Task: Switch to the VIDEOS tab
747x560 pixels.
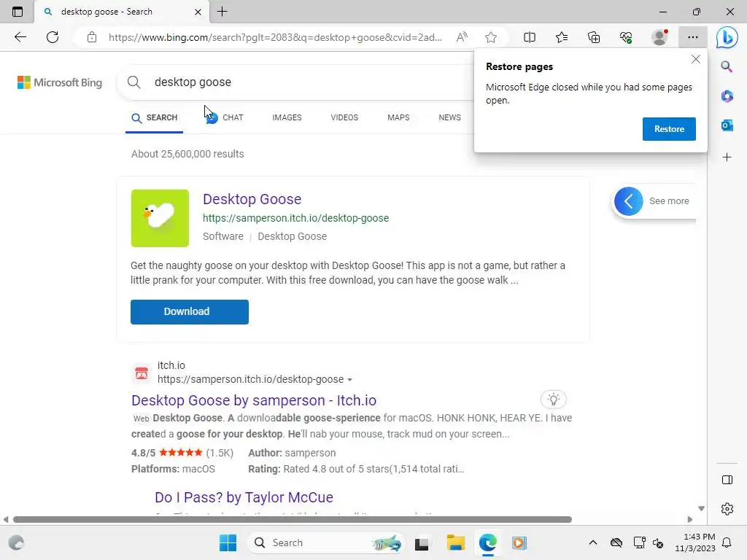Action: coord(344,117)
